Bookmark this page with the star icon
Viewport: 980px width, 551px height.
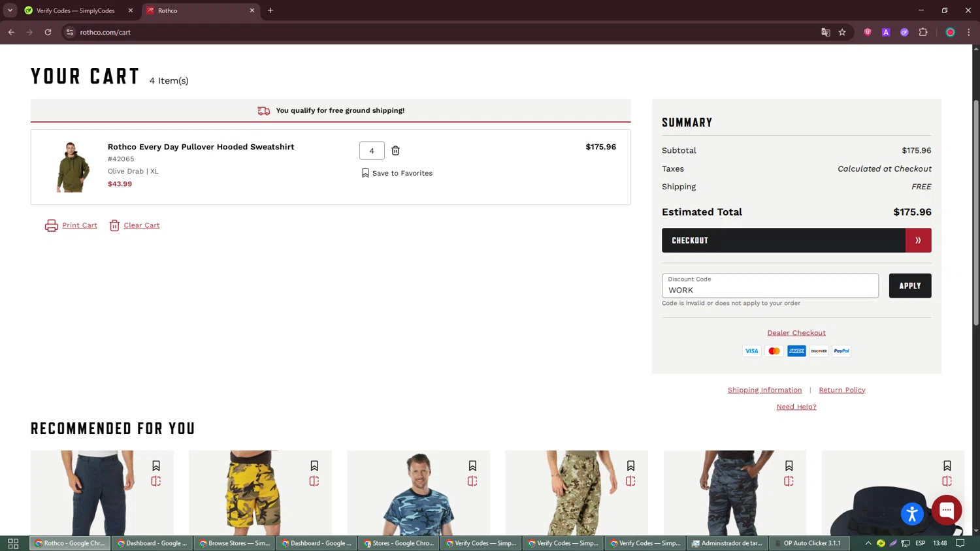point(842,32)
